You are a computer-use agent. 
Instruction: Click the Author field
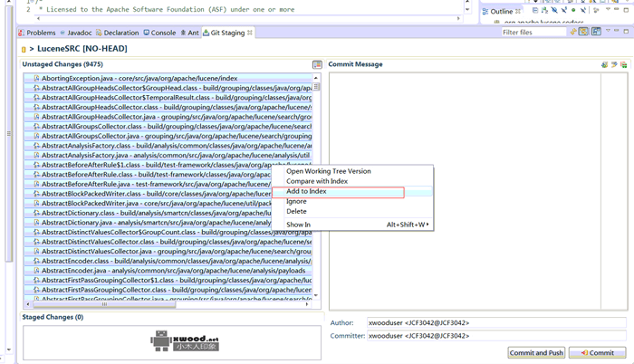click(x=496, y=322)
